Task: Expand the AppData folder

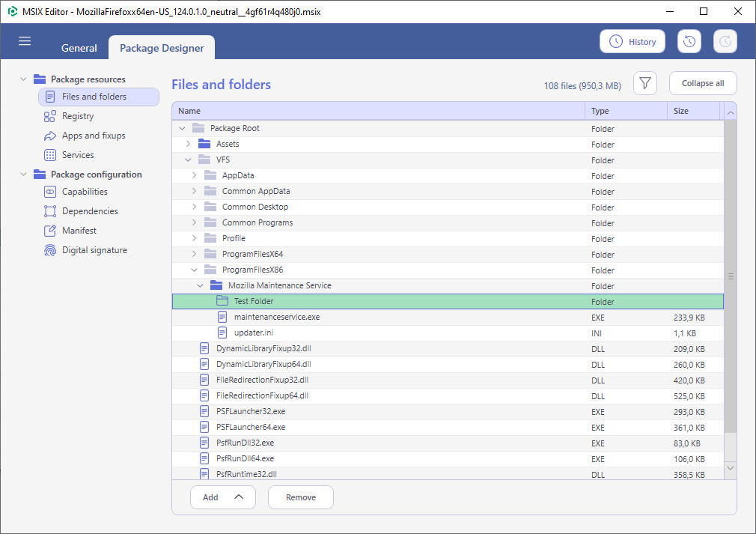Action: pyautogui.click(x=195, y=175)
